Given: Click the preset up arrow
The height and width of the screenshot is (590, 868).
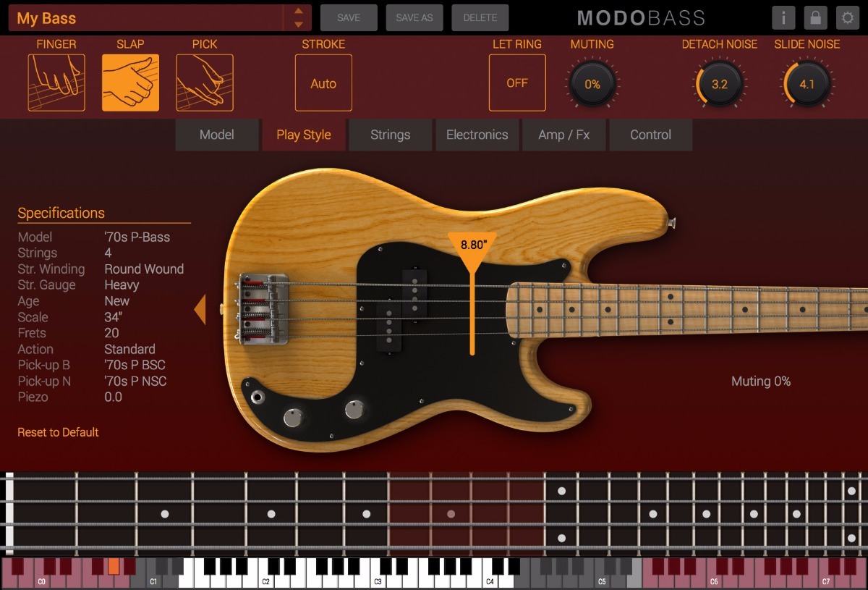Looking at the screenshot, I should click(299, 11).
